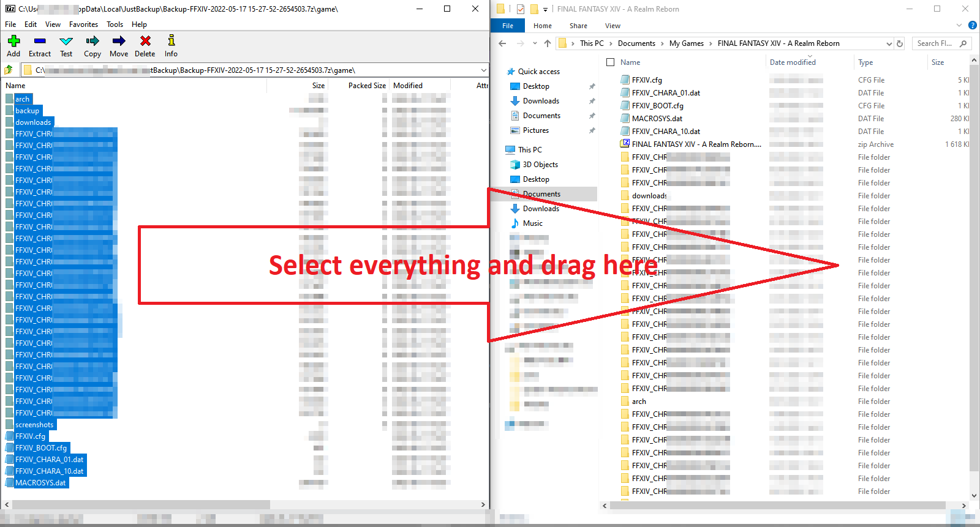Click Properties icon in Explorer quick access toolbar

[x=521, y=9]
